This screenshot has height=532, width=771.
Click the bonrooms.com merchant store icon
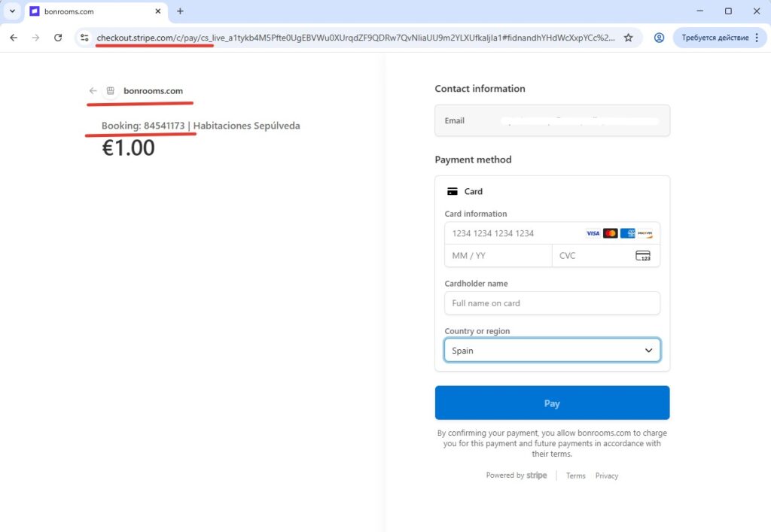point(111,91)
